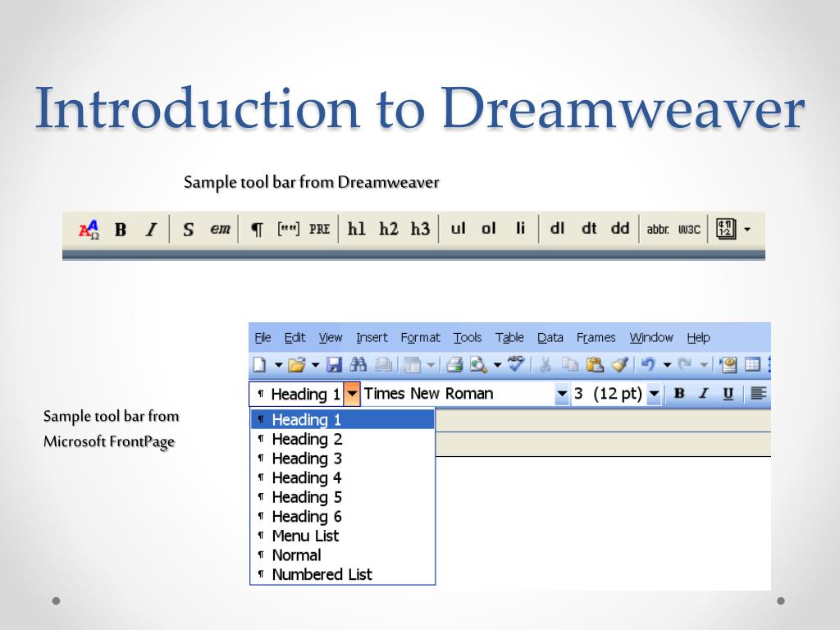This screenshot has width=840, height=630.
Task: Cut selection with the scissors icon
Action: tap(546, 365)
